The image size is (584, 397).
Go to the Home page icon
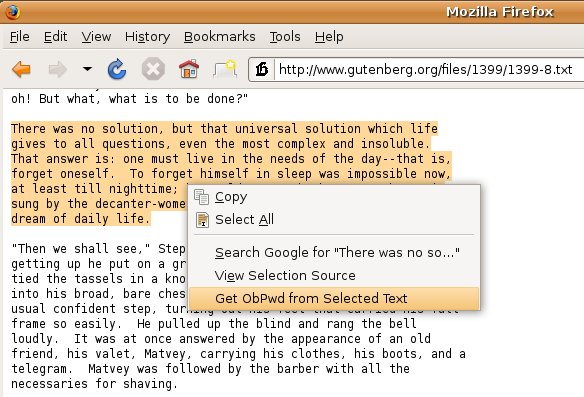click(189, 69)
